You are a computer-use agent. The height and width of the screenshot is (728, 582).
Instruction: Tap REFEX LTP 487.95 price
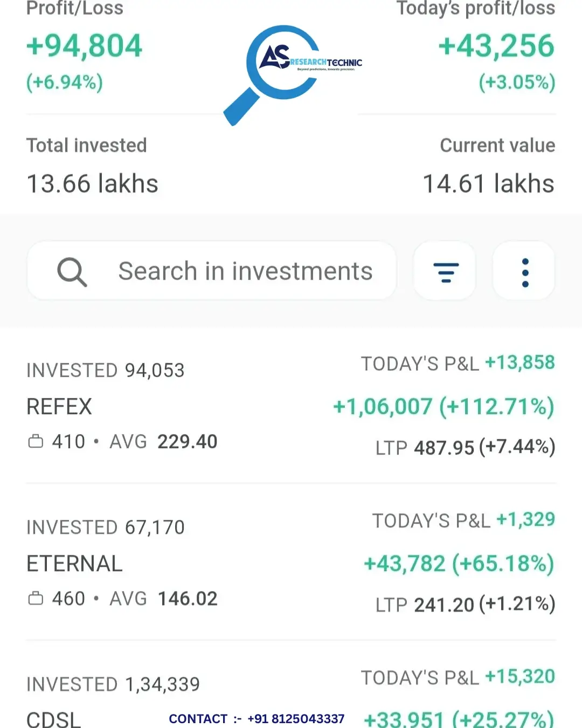point(445,448)
